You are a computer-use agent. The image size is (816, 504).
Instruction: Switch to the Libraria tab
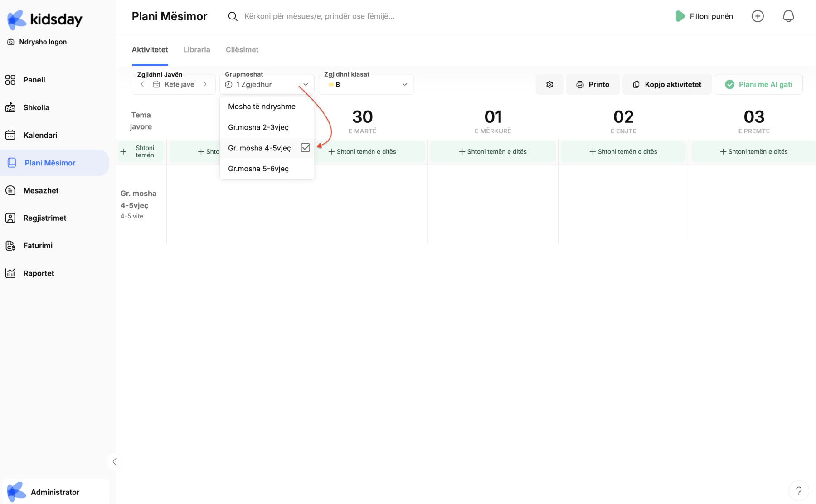click(x=197, y=50)
